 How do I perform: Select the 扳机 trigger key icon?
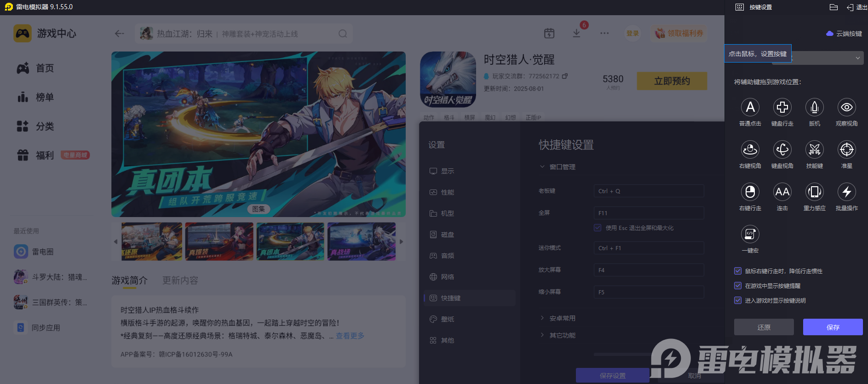point(814,107)
